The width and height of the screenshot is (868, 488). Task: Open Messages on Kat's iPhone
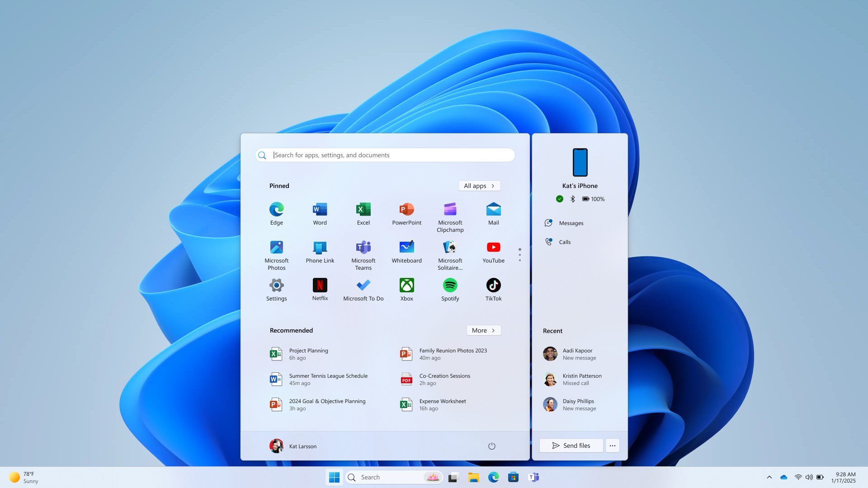pyautogui.click(x=571, y=223)
